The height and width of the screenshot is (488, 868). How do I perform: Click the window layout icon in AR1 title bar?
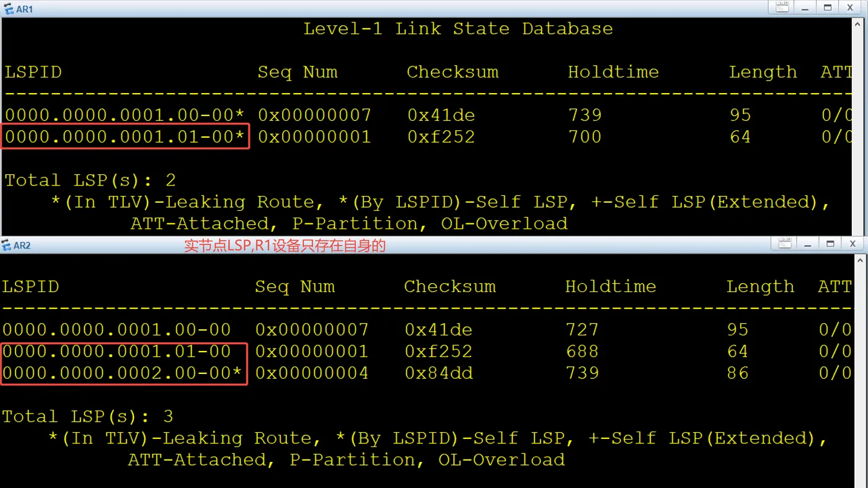(782, 7)
